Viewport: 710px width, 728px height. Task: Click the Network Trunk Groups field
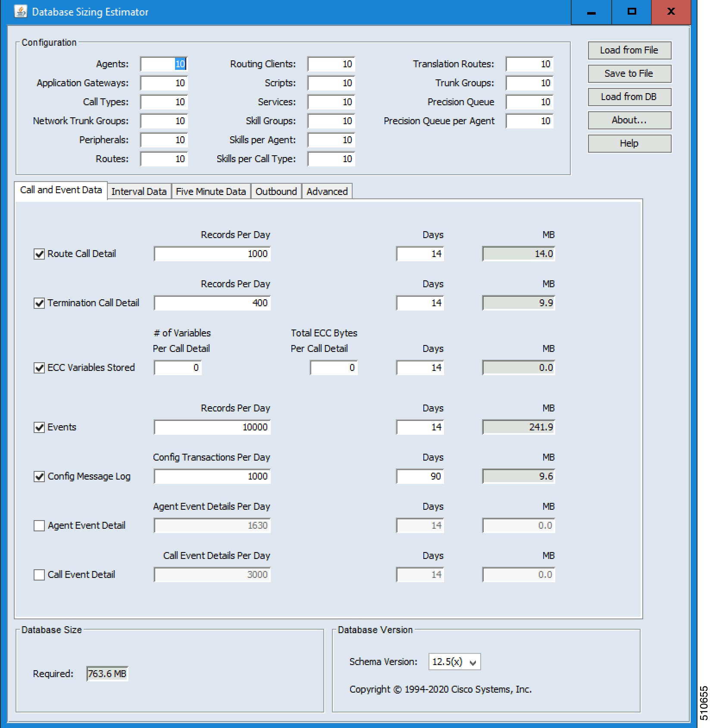[x=164, y=121]
